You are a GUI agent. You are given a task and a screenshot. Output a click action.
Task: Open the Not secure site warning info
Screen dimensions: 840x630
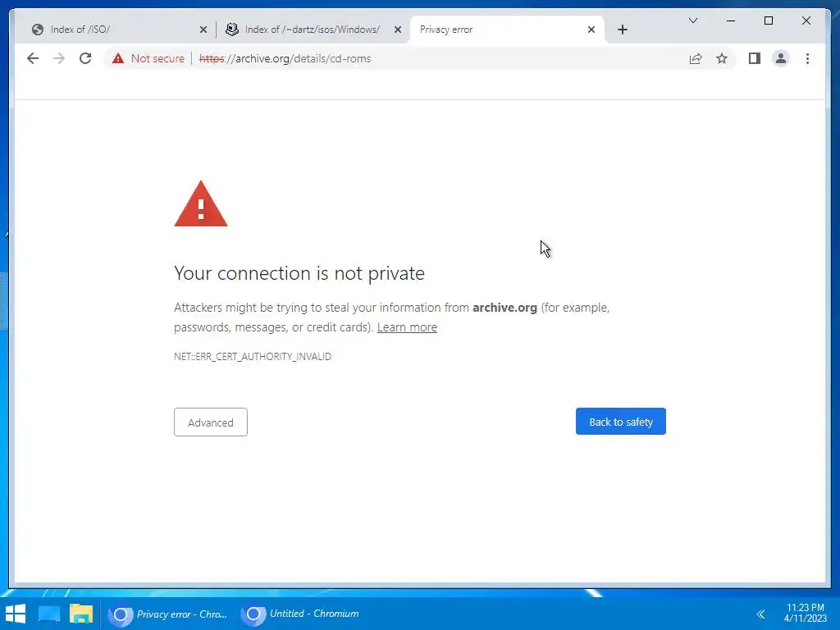[148, 58]
